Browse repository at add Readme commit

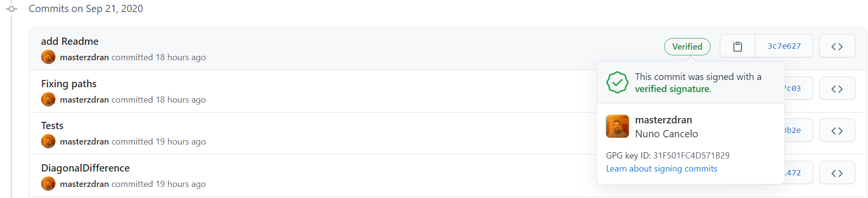tap(837, 46)
